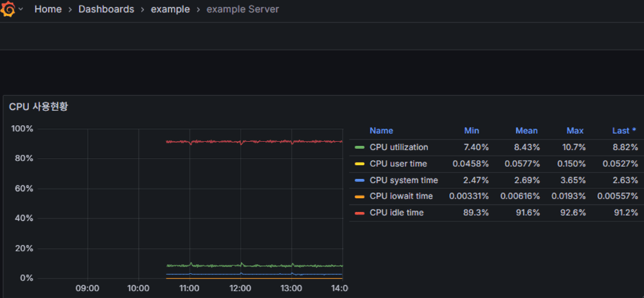Click the Last * column header
The image size is (644, 298).
[x=624, y=131]
